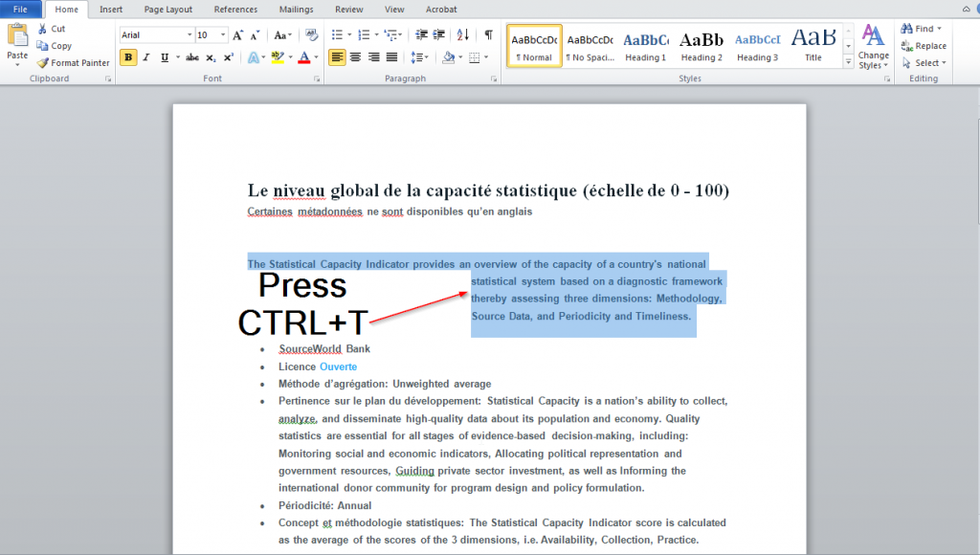Click the Clear Formatting eraser icon

coord(312,35)
